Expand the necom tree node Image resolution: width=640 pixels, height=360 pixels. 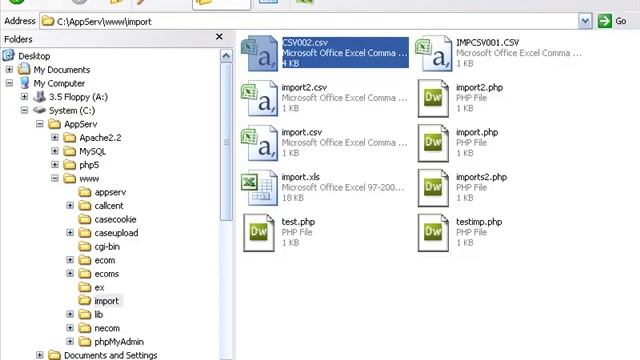coord(70,328)
